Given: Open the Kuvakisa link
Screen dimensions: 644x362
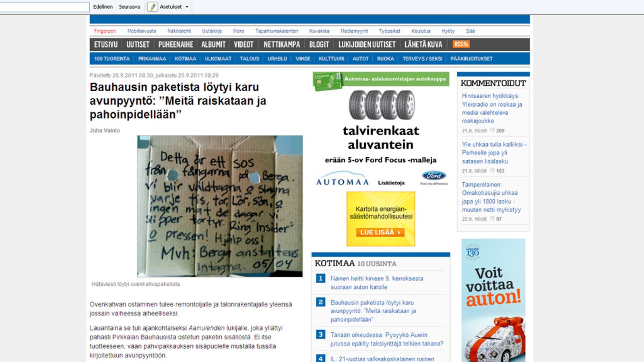Looking at the screenshot, I should pos(319,31).
